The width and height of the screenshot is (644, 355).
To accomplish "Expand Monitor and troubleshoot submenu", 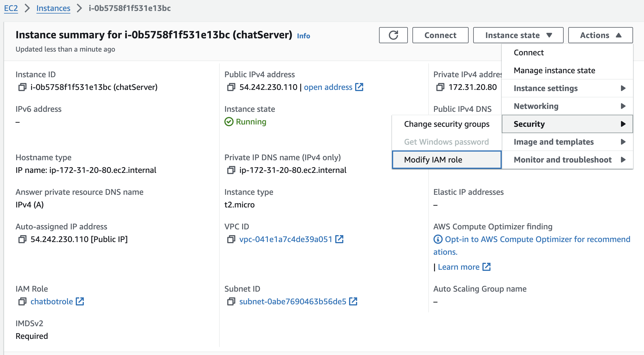I will click(567, 160).
